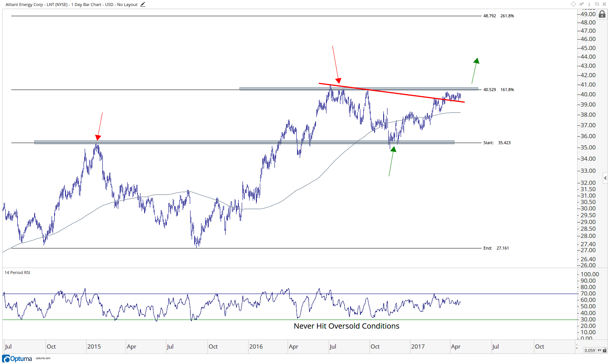Expand the side panel arrow on right edge

(605, 178)
